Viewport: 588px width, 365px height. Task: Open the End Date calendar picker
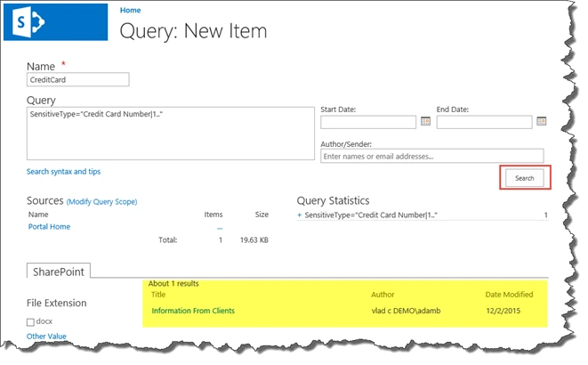tap(541, 121)
